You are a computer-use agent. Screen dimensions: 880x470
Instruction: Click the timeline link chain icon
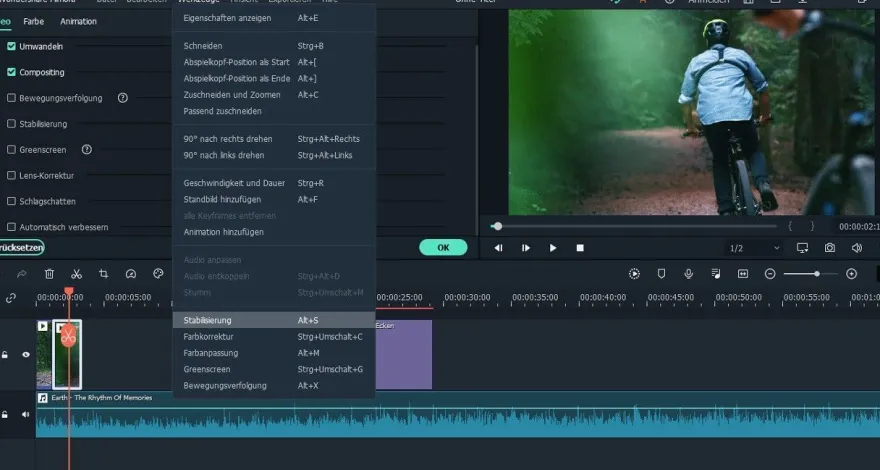pyautogui.click(x=11, y=298)
